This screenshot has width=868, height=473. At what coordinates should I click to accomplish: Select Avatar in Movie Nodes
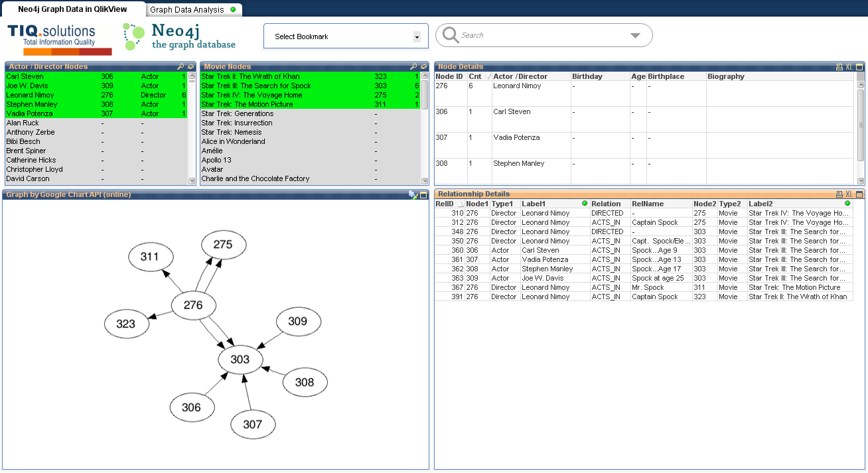[310, 169]
